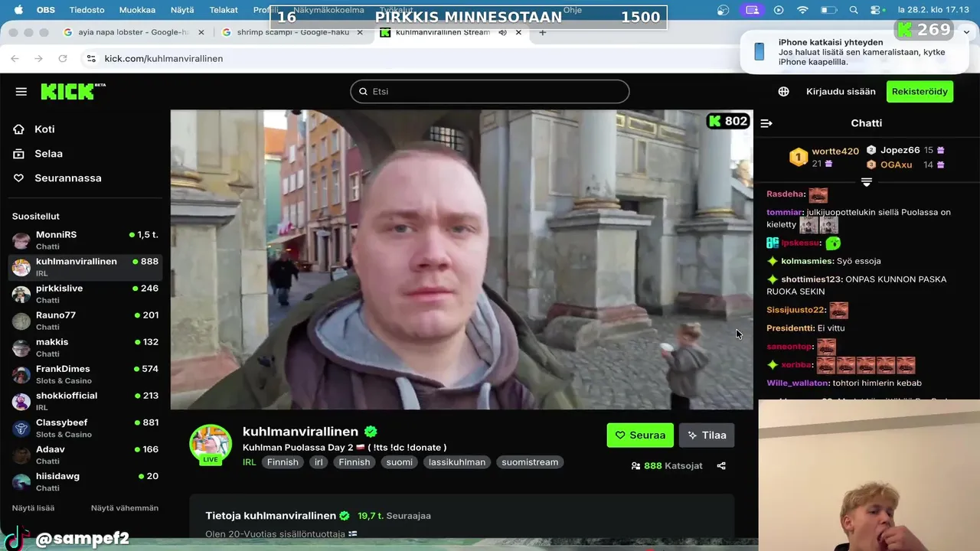The height and width of the screenshot is (551, 980).
Task: Open the Apple menu
Action: (18, 10)
